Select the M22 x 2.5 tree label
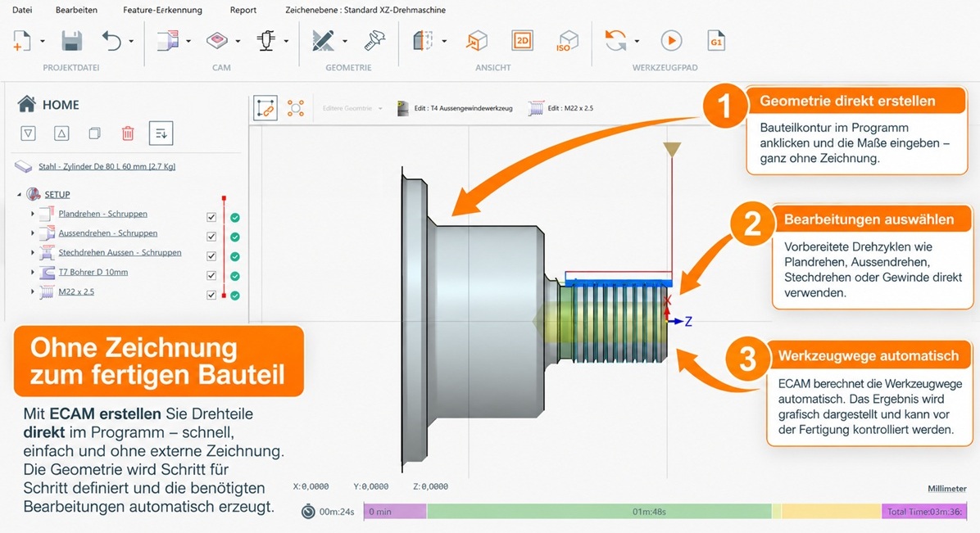This screenshot has height=533, width=980. click(76, 291)
